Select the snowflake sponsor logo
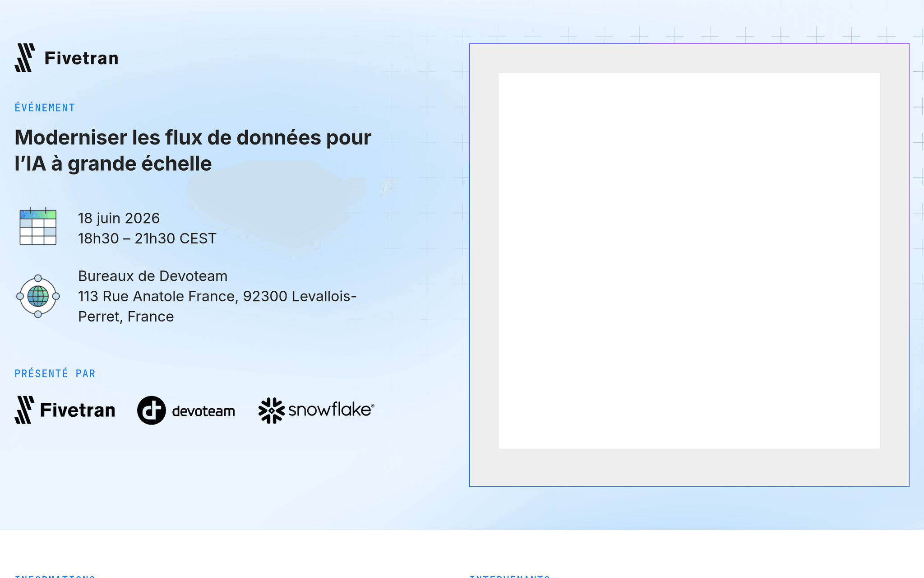 316,410
